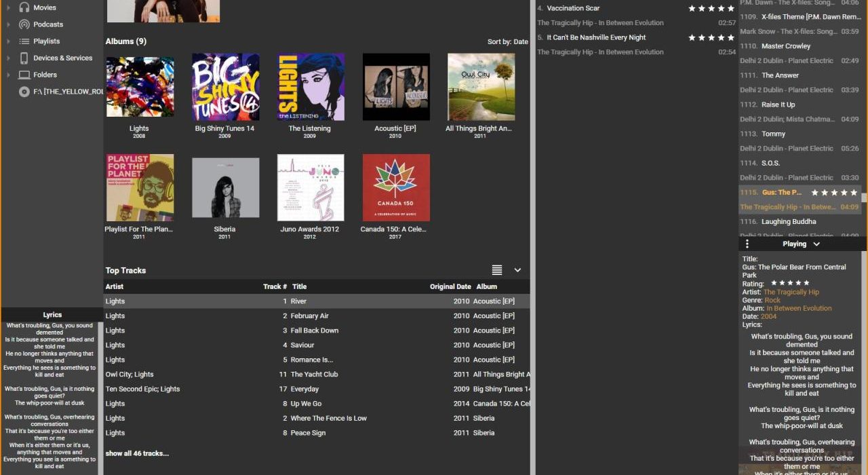
Task: Open the Canada 150 album cover
Action: 396,187
